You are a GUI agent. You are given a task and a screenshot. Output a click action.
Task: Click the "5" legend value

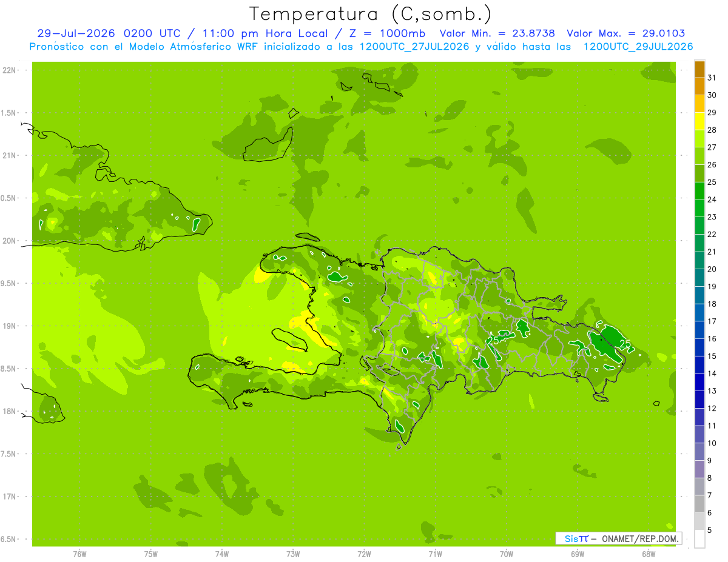710,530
